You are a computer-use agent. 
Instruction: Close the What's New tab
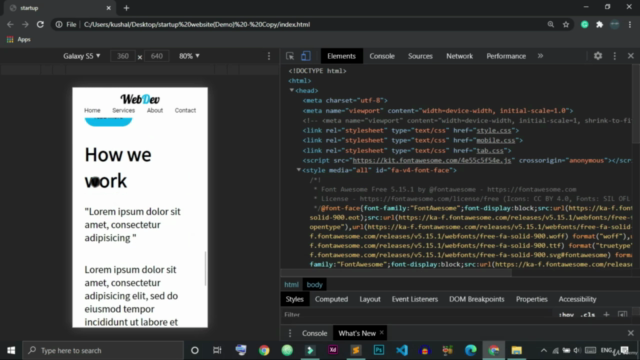382,333
